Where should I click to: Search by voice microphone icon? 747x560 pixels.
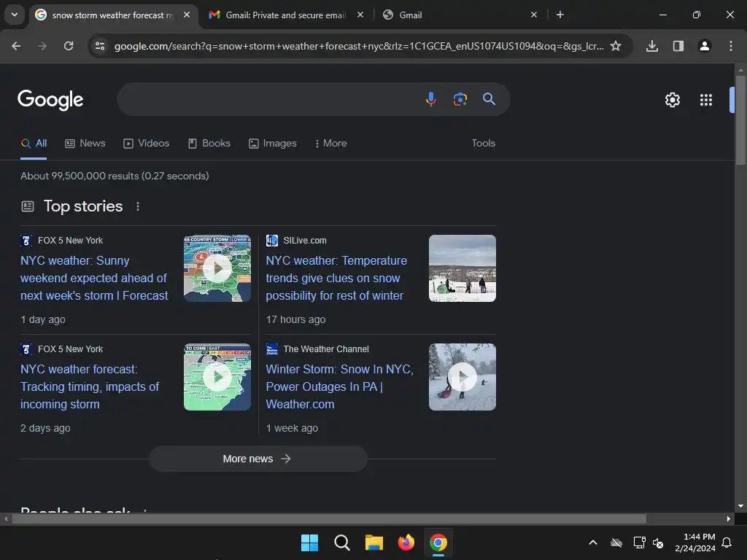tap(430, 99)
